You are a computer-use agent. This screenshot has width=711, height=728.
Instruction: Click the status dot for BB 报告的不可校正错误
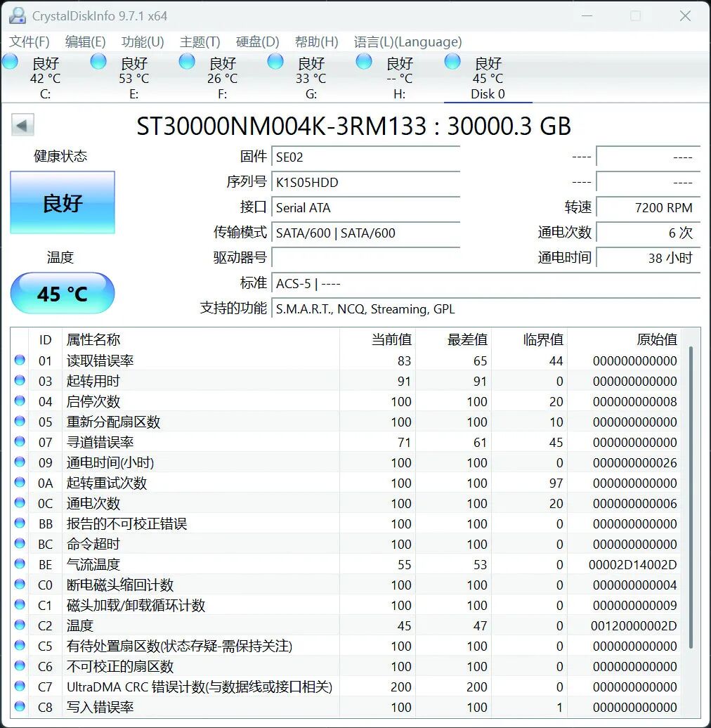(x=20, y=524)
